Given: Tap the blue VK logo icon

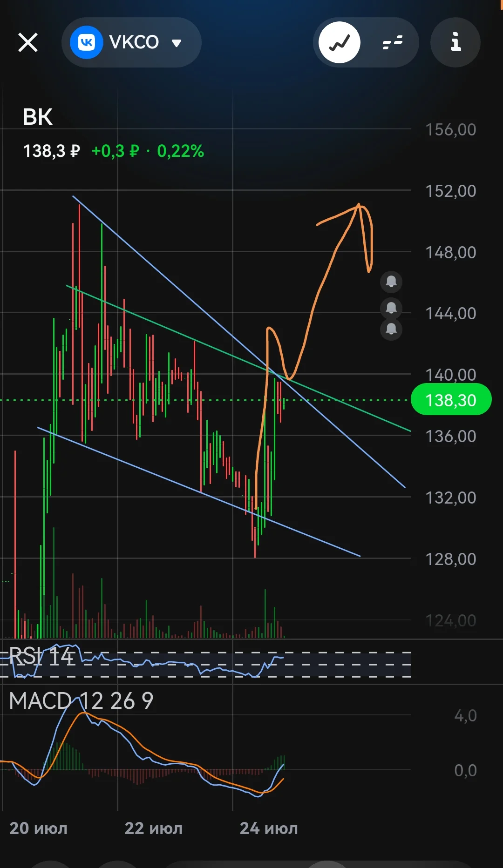Looking at the screenshot, I should click(86, 43).
